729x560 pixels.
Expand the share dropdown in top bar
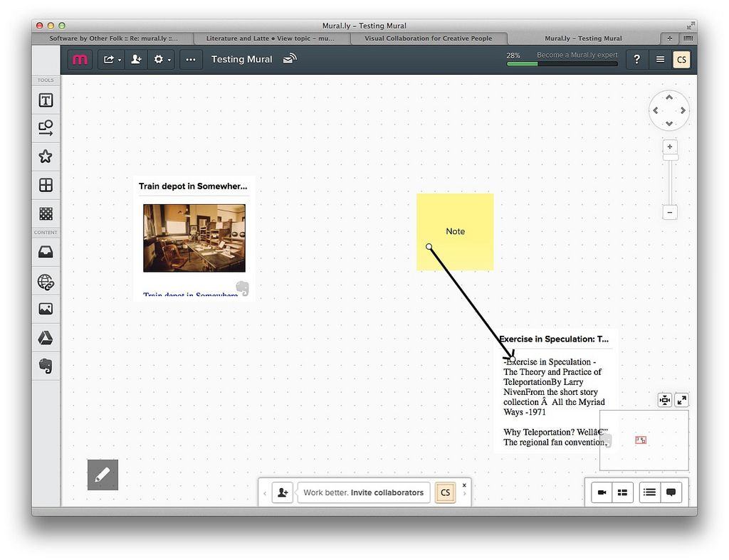click(112, 60)
